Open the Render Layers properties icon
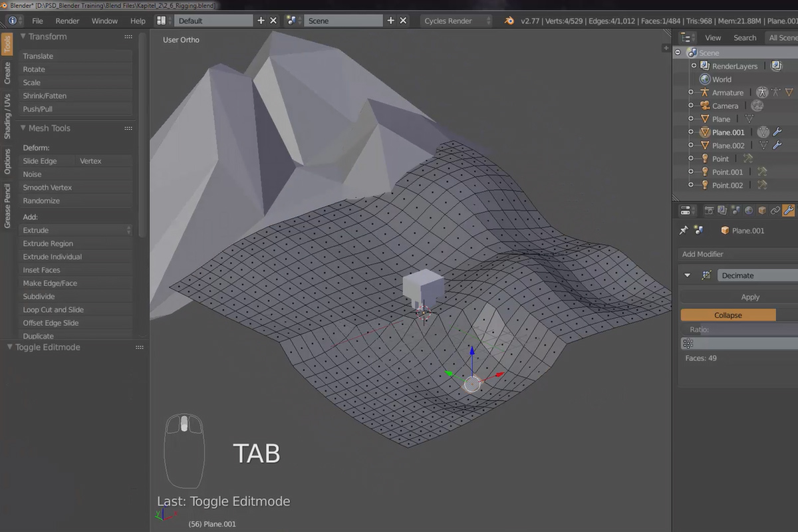The image size is (798, 532). (x=722, y=211)
